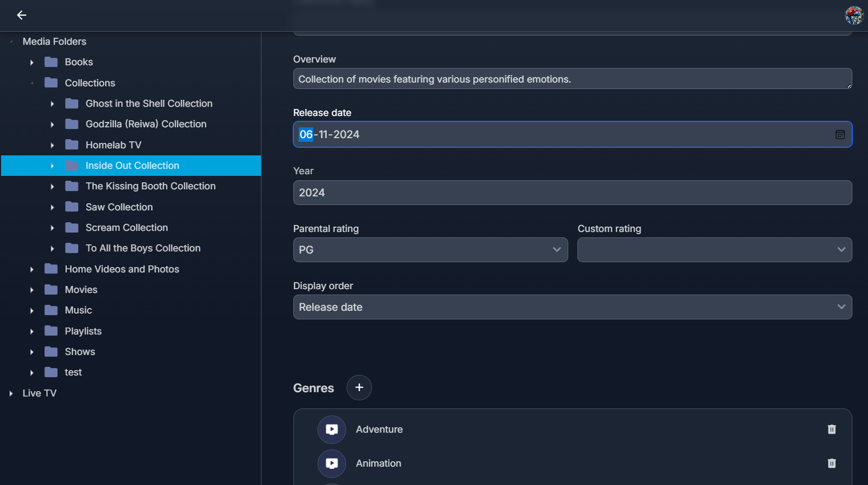Click into the Year input field
Screen dimensions: 868x485
572,193
